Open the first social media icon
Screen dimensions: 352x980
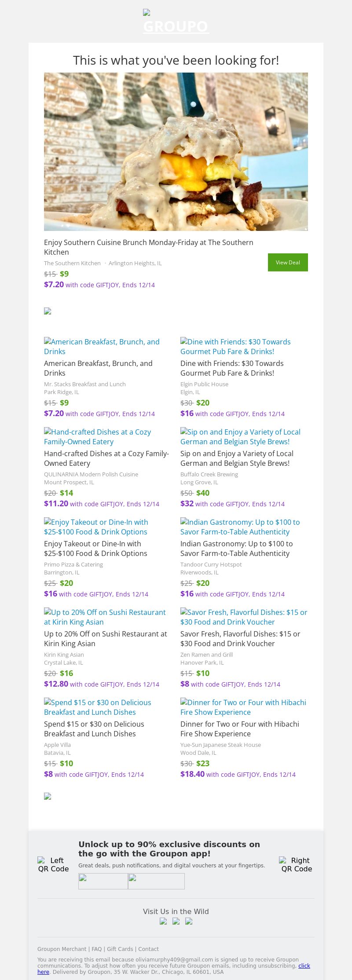pos(163,921)
